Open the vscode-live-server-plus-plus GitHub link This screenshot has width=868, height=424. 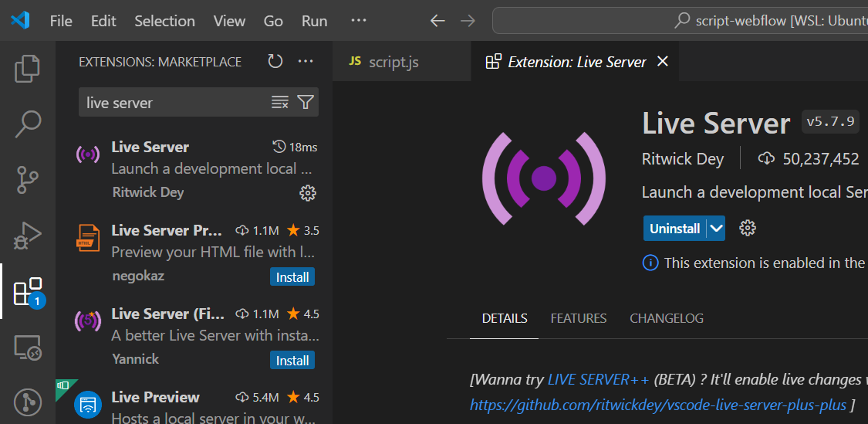[x=658, y=405]
